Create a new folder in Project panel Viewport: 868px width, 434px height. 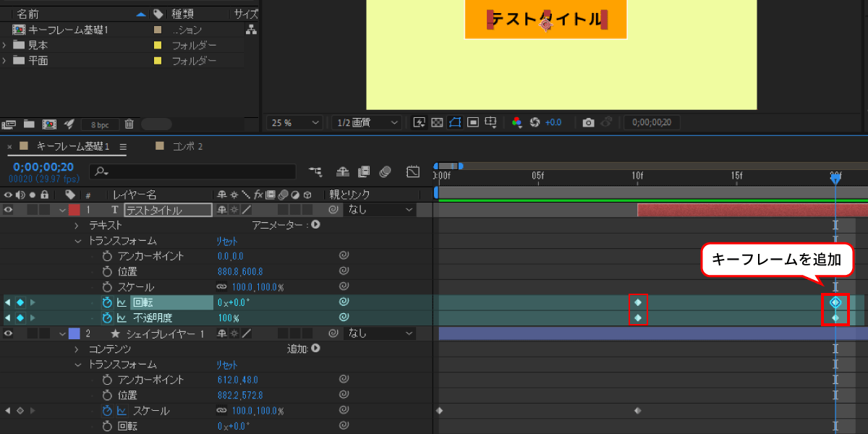tap(30, 124)
